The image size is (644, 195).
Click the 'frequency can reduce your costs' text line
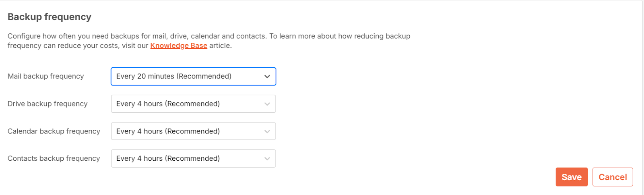tap(120, 46)
